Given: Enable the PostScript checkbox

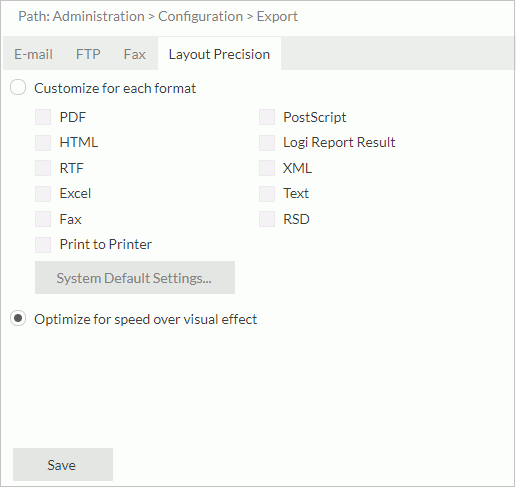Looking at the screenshot, I should click(267, 117).
